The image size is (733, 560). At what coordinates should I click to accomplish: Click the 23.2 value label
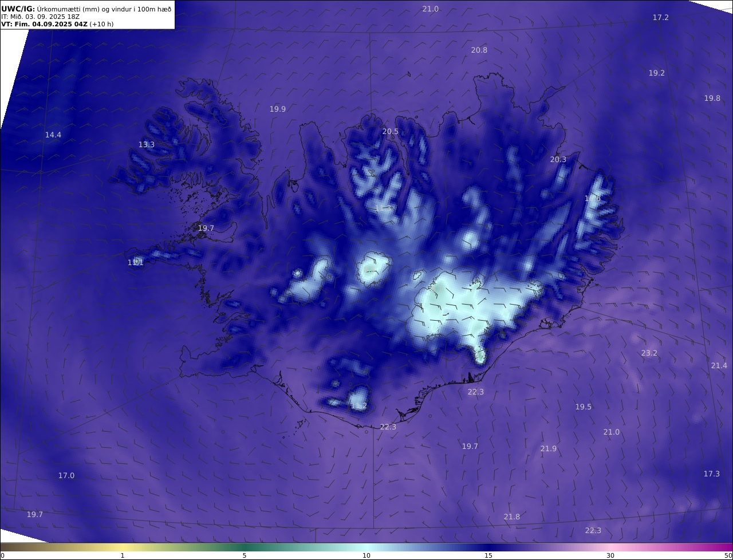click(649, 353)
